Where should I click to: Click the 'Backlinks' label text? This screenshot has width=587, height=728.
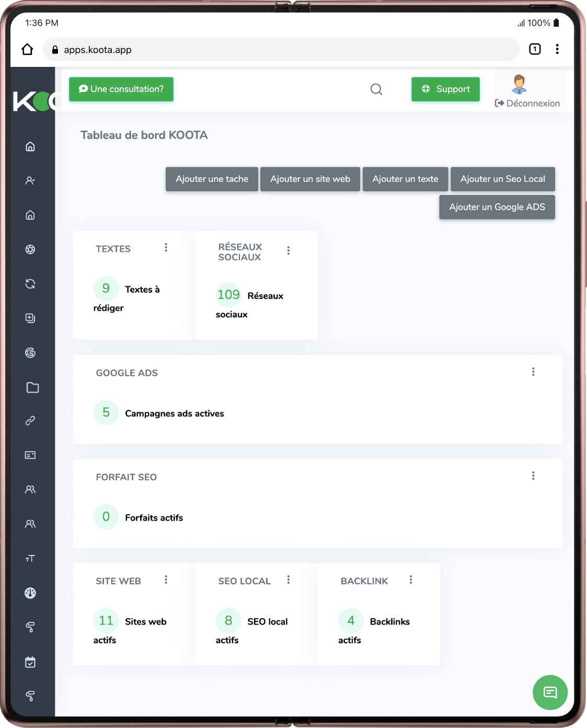pyautogui.click(x=390, y=622)
